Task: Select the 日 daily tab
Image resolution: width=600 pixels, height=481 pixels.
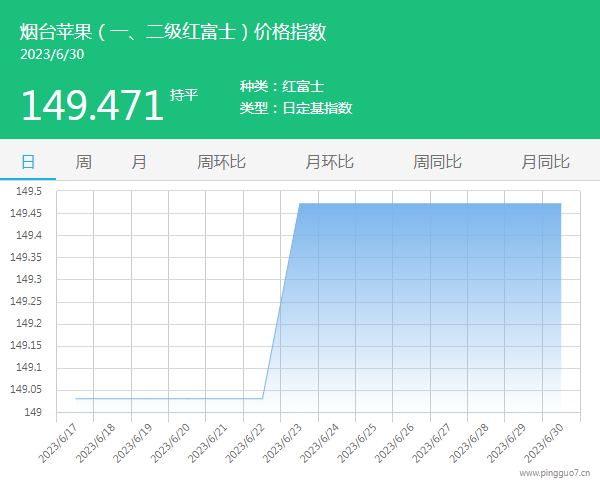Action: click(x=28, y=161)
